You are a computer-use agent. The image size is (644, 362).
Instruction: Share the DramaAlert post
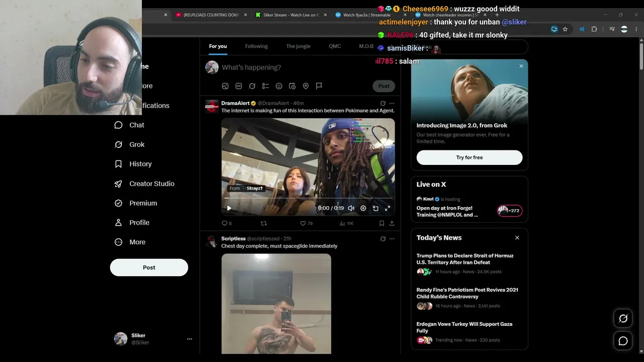[x=392, y=223]
